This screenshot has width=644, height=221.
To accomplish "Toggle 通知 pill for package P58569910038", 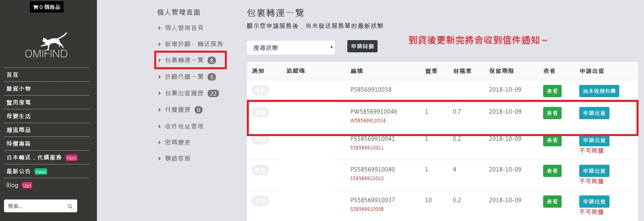I will pyautogui.click(x=260, y=90).
